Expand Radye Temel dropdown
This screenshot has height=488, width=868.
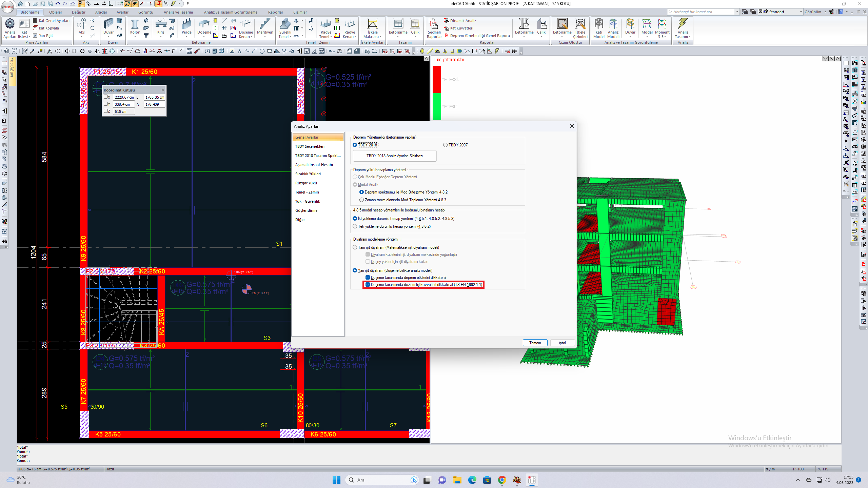point(331,37)
